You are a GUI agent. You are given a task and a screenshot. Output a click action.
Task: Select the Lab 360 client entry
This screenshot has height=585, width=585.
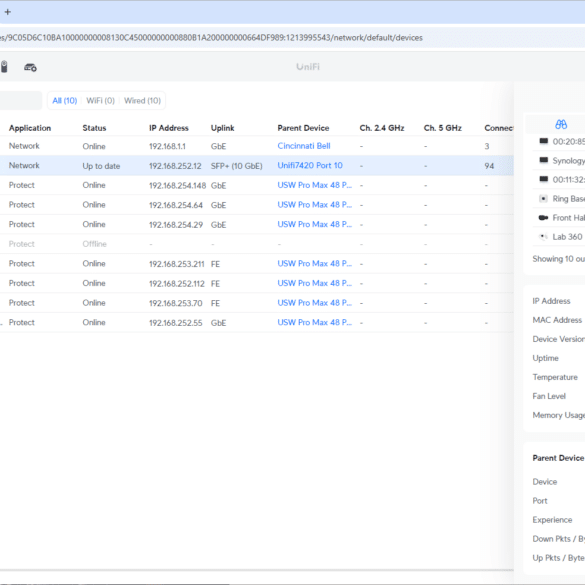click(x=559, y=237)
